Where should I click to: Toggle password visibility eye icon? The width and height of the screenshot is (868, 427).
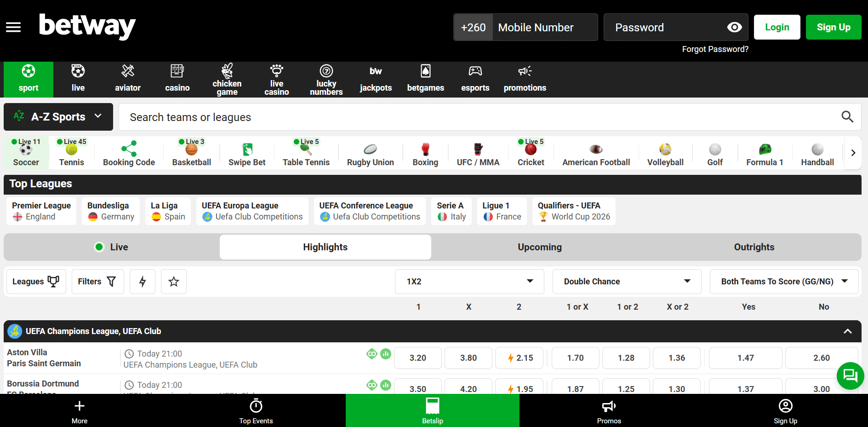(734, 27)
